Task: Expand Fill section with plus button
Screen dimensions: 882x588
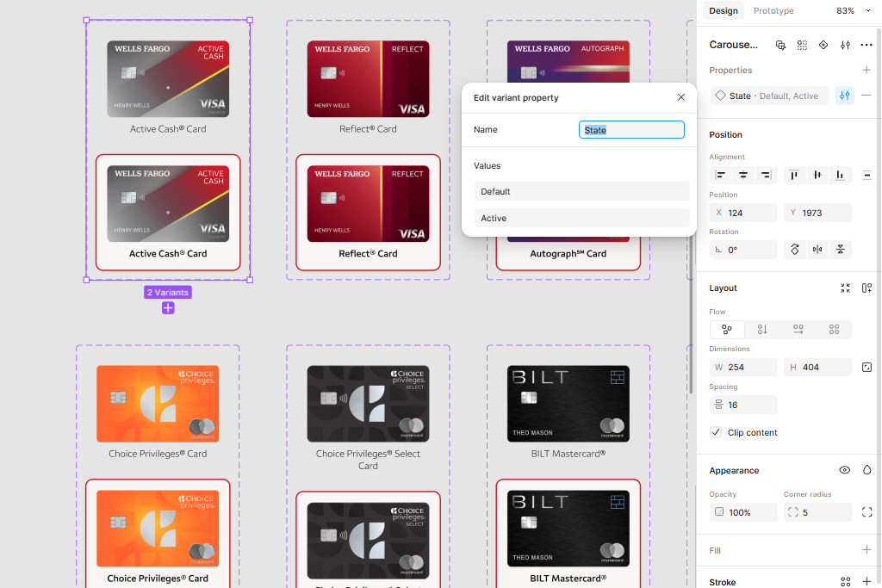Action: (866, 550)
